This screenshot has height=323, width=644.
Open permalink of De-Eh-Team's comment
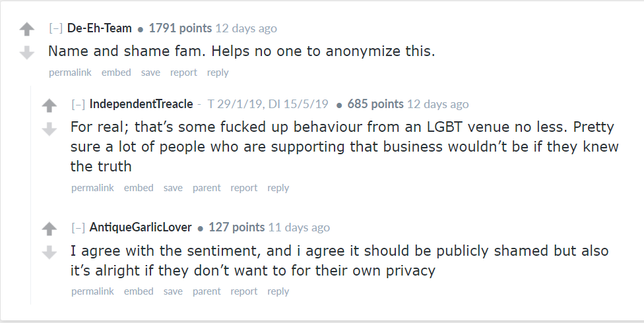tap(70, 73)
